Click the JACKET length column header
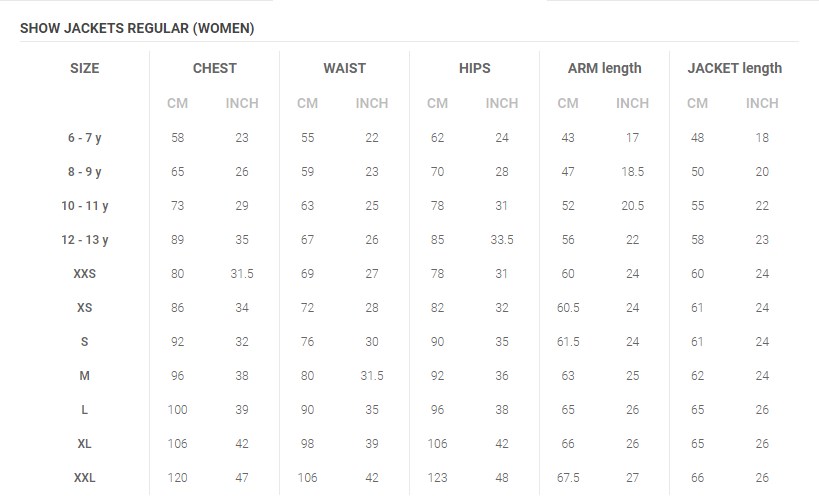The height and width of the screenshot is (497, 819). point(734,68)
